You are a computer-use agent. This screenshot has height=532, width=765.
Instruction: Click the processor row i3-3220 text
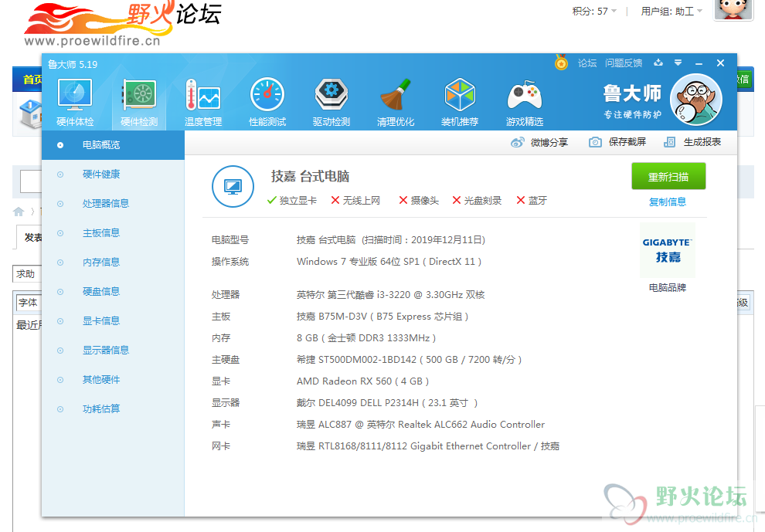click(x=390, y=294)
